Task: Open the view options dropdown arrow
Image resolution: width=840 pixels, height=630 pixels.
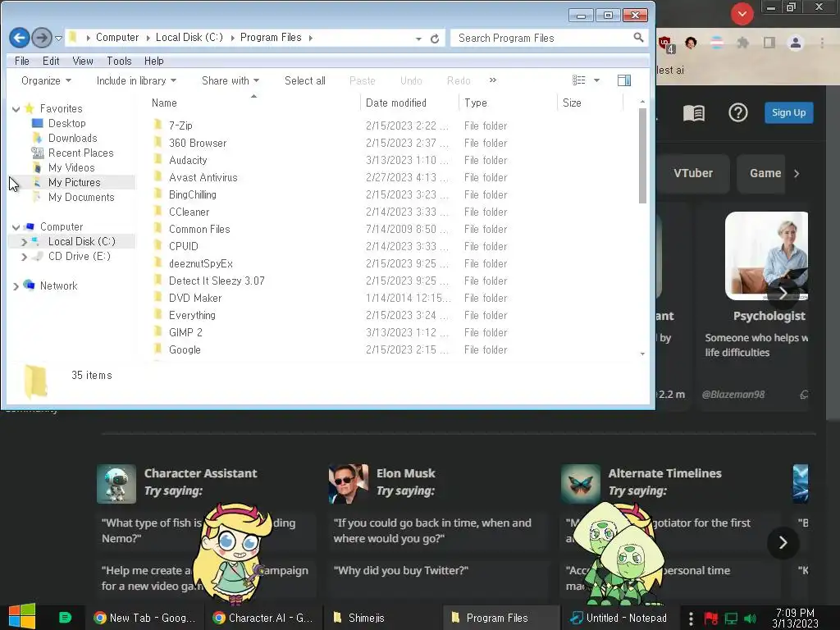Action: [597, 80]
